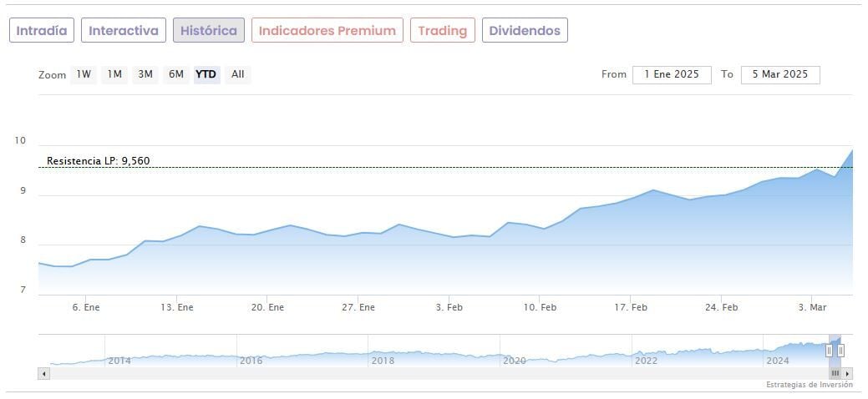Open the Estrategias de Inversión credit link
Viewport: 868px width, 399px height.
[810, 385]
